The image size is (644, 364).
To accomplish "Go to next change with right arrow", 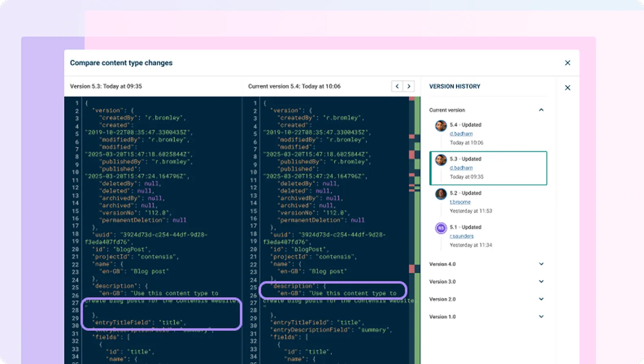I will point(409,86).
